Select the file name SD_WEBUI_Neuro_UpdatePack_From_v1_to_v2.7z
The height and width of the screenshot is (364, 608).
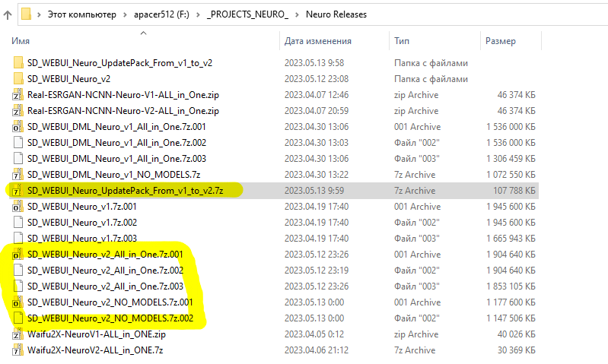point(126,191)
